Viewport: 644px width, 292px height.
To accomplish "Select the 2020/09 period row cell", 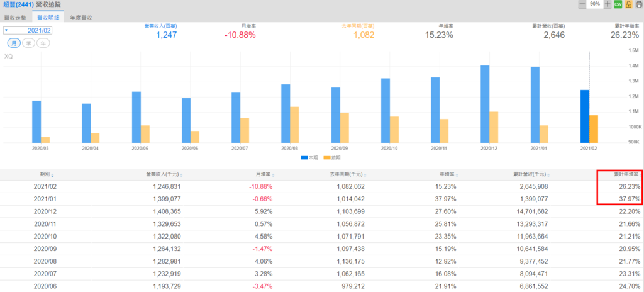I will (x=45, y=249).
